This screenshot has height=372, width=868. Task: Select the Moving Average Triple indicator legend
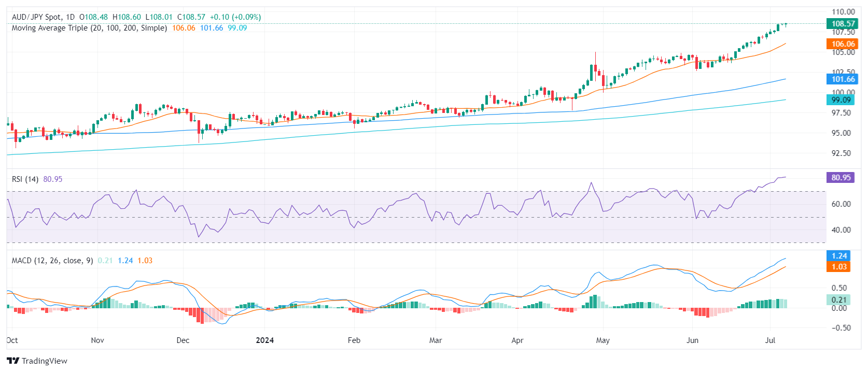pos(89,28)
